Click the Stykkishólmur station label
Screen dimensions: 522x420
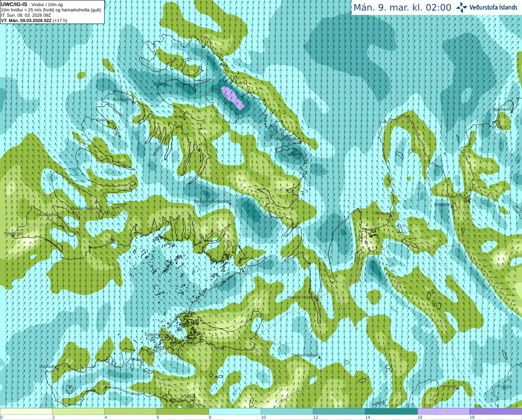(x=156, y=334)
